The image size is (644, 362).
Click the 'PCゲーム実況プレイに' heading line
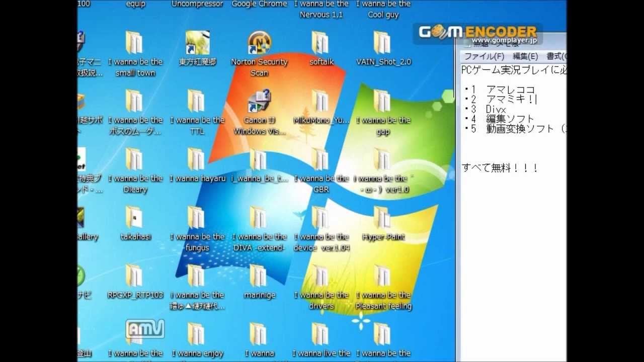pos(514,70)
